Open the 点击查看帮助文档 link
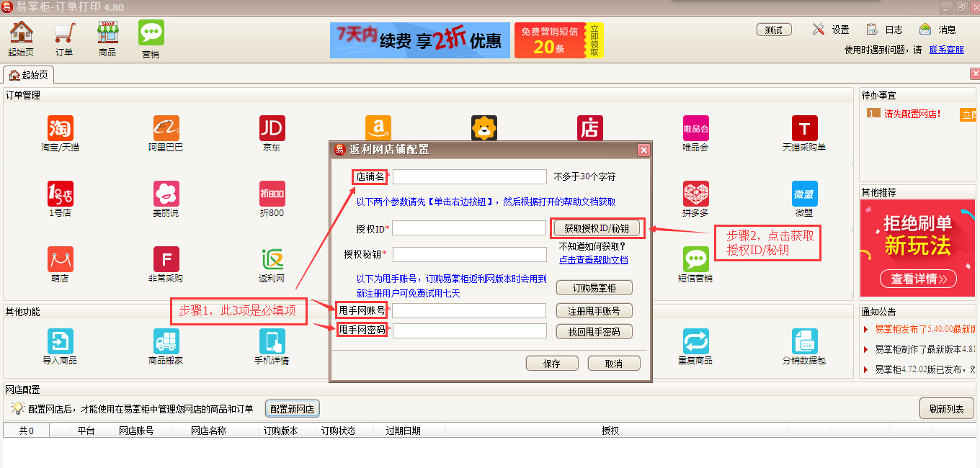This screenshot has width=980, height=468. coord(594,260)
